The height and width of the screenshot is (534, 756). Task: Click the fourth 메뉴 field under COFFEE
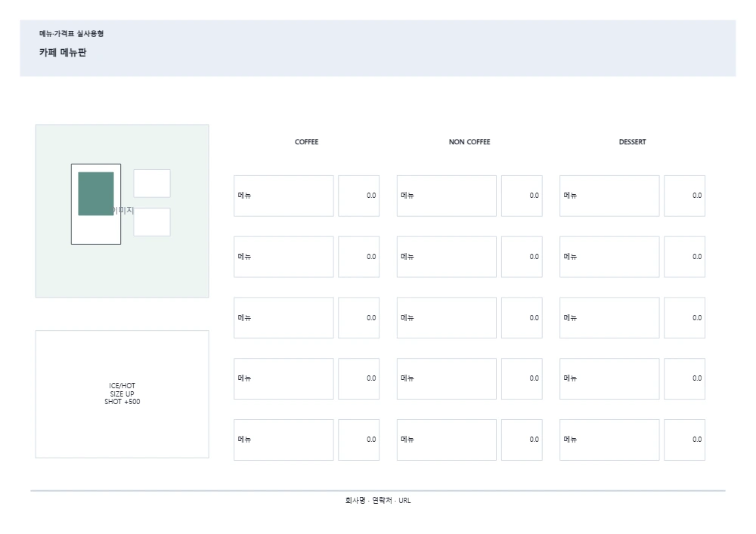click(x=283, y=378)
